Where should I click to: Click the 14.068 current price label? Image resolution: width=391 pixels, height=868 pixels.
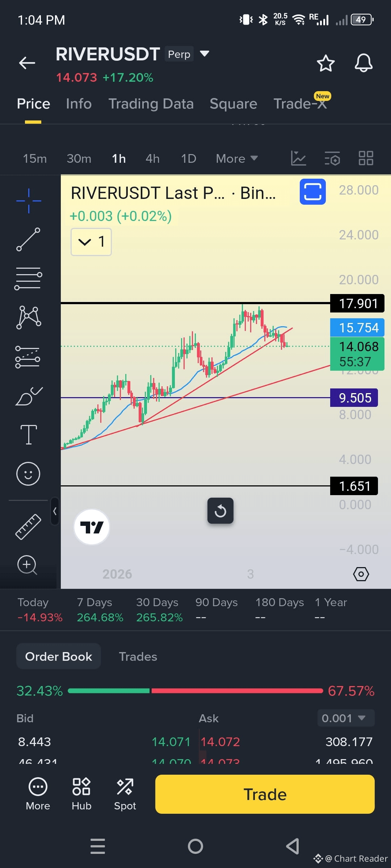(357, 354)
